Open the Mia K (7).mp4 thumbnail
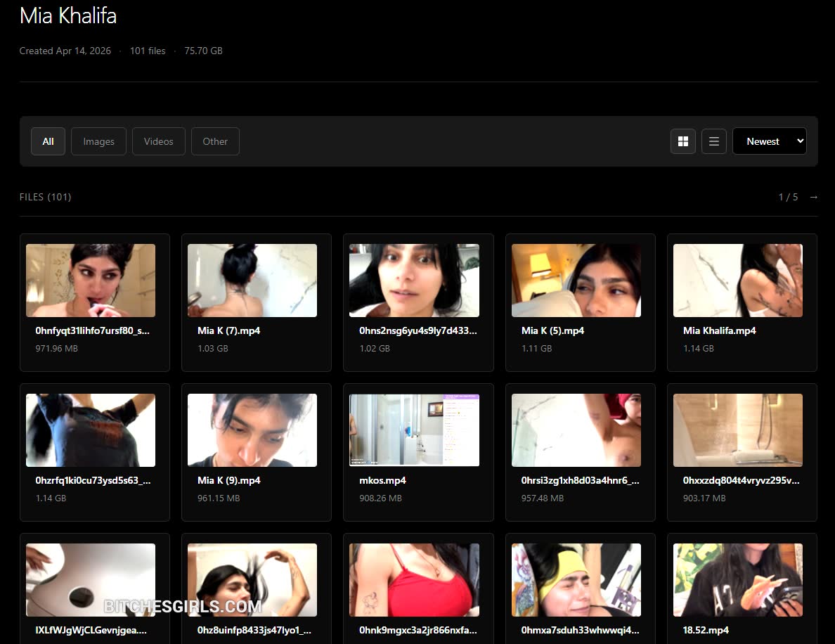The width and height of the screenshot is (835, 644). [x=252, y=281]
